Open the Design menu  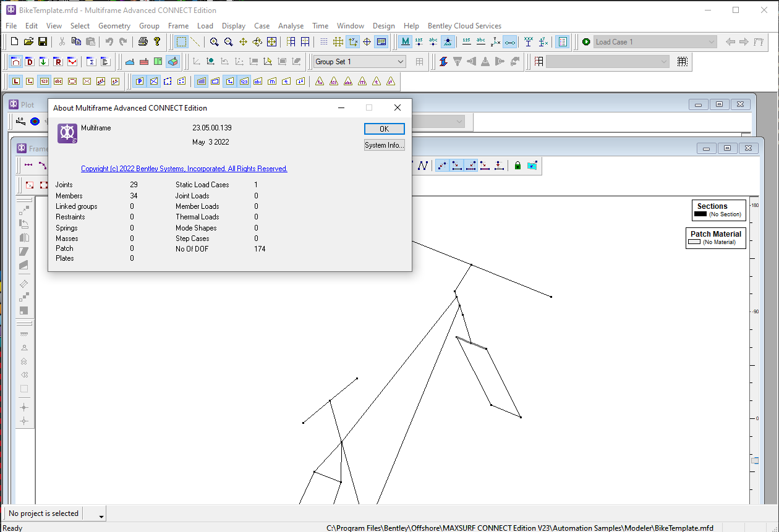coord(383,26)
